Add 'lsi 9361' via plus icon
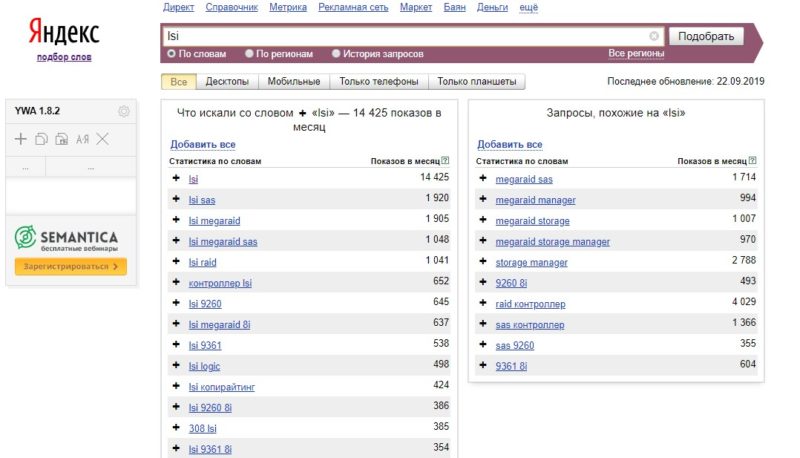This screenshot has height=458, width=800. click(x=176, y=344)
